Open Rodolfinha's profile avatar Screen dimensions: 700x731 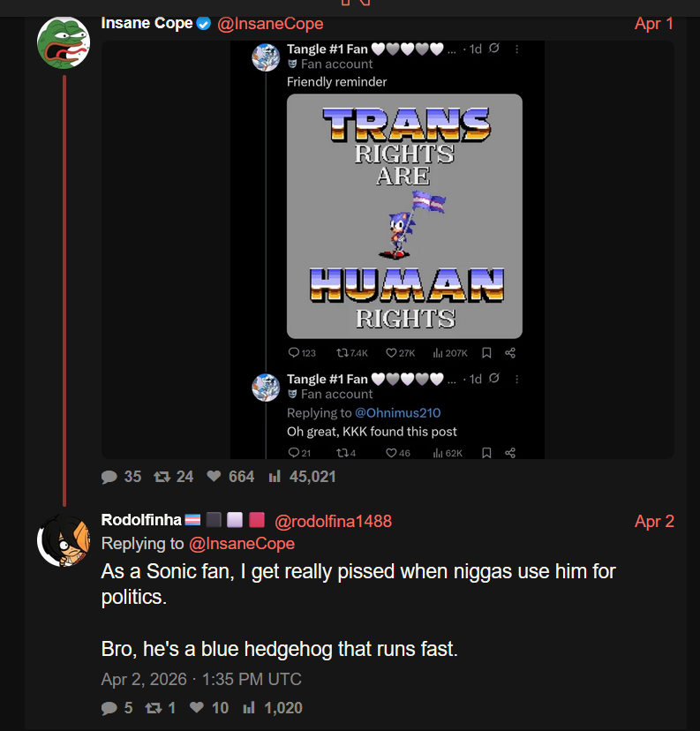(64, 540)
